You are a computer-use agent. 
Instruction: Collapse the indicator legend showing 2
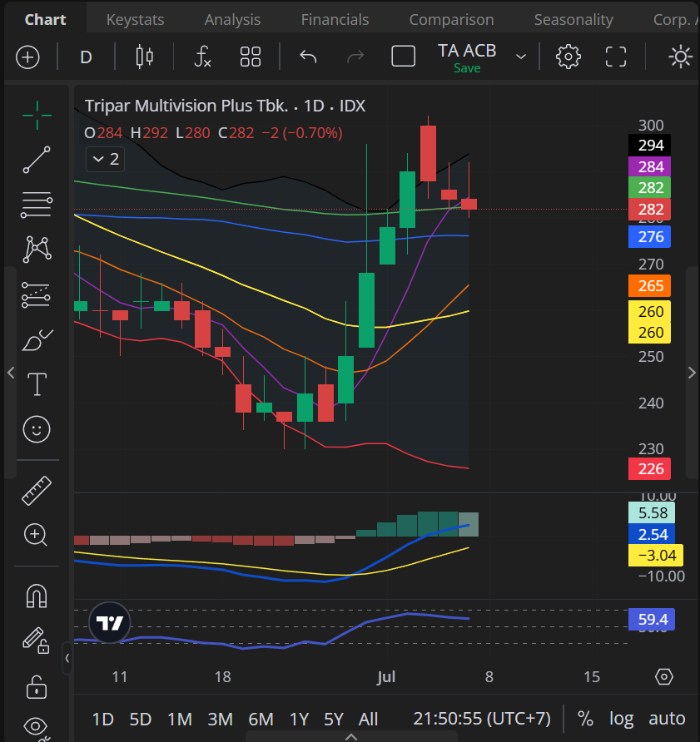105,159
